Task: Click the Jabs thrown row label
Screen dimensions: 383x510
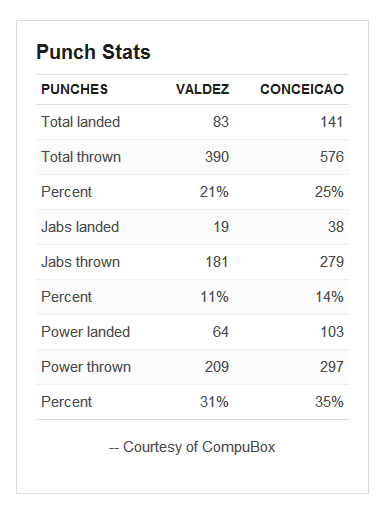Action: click(80, 262)
